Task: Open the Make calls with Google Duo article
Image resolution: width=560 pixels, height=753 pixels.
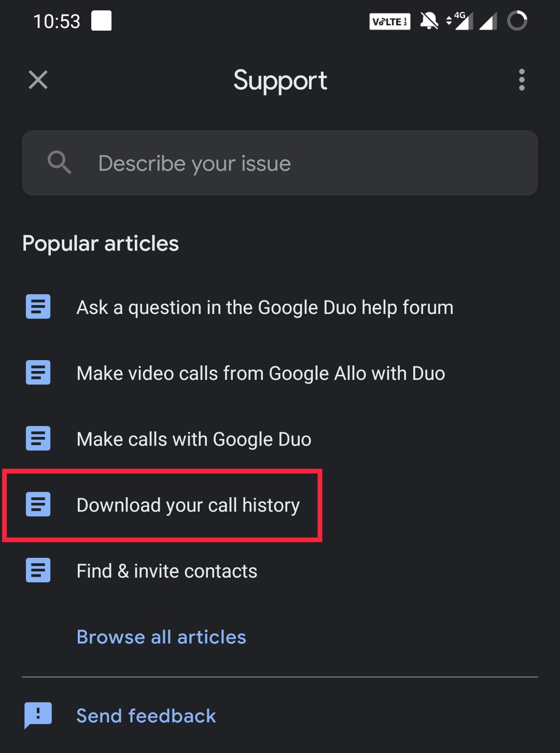Action: (193, 439)
